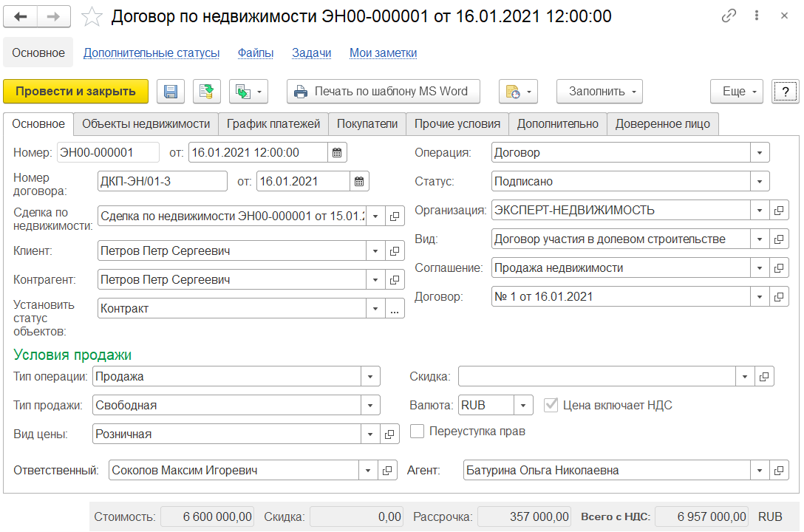Click Провести и закрыть button

coord(75,92)
